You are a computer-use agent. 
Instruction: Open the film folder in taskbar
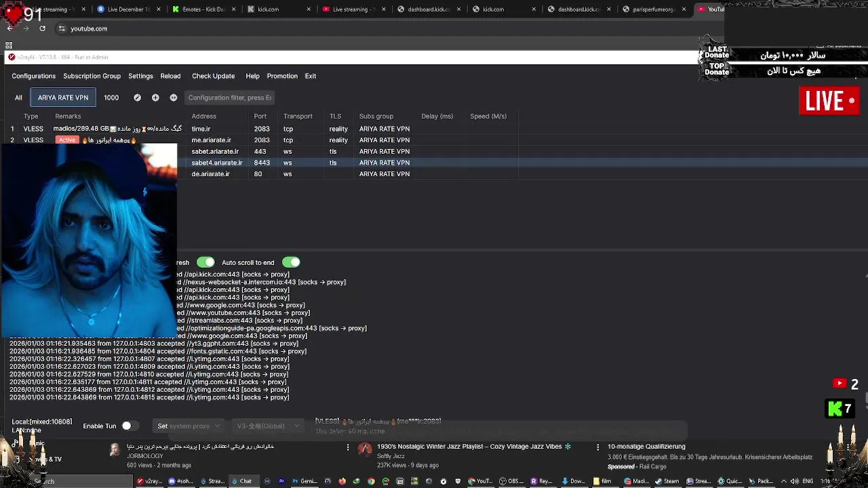[x=602, y=481]
